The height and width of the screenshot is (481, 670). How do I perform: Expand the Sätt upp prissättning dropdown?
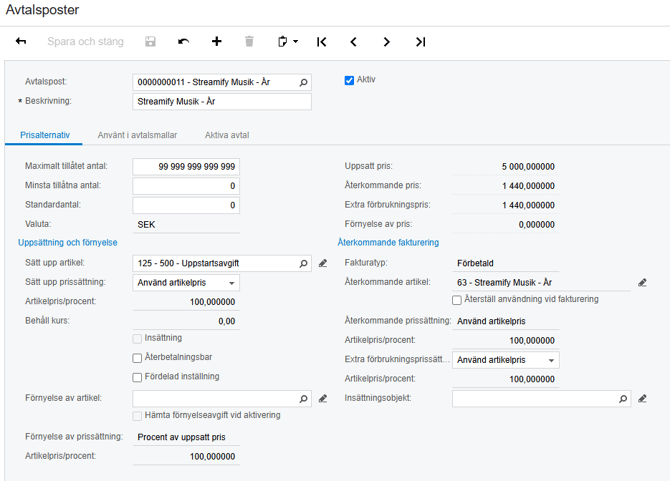click(x=186, y=283)
